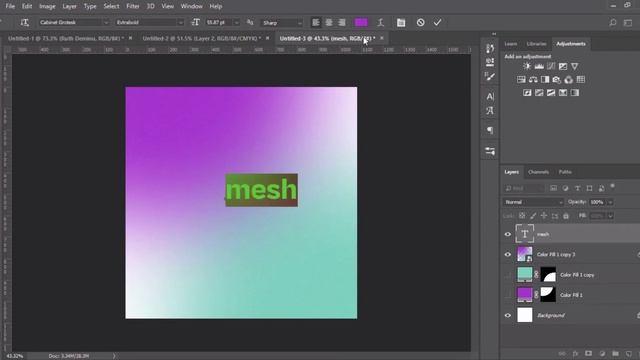
Task: Add a Curves adjustment
Action: (x=551, y=66)
